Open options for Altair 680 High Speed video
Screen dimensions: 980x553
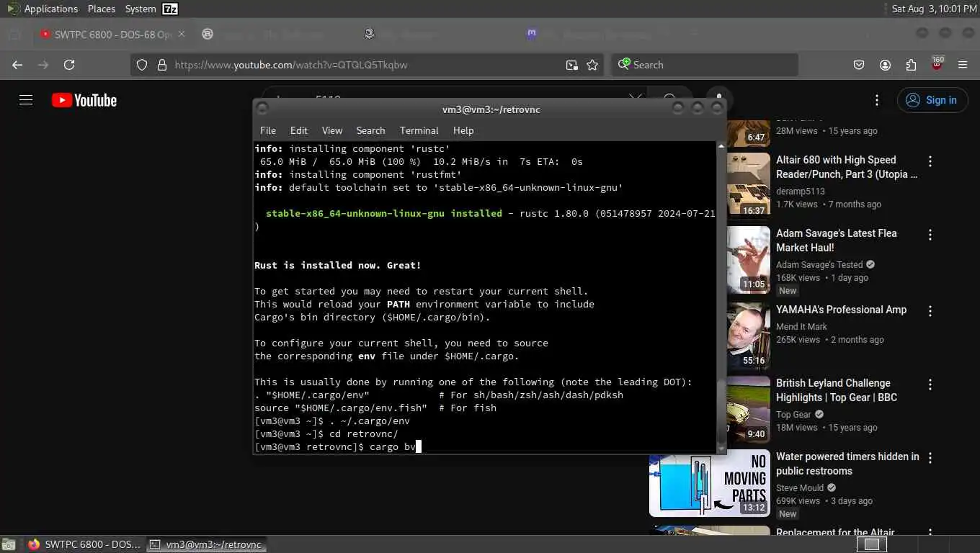(x=930, y=161)
